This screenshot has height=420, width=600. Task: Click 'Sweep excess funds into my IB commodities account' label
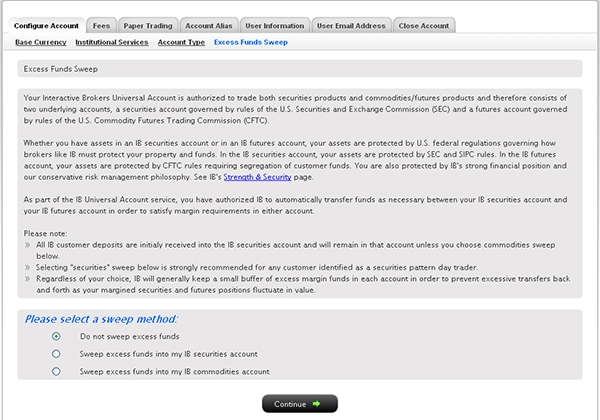coord(174,371)
